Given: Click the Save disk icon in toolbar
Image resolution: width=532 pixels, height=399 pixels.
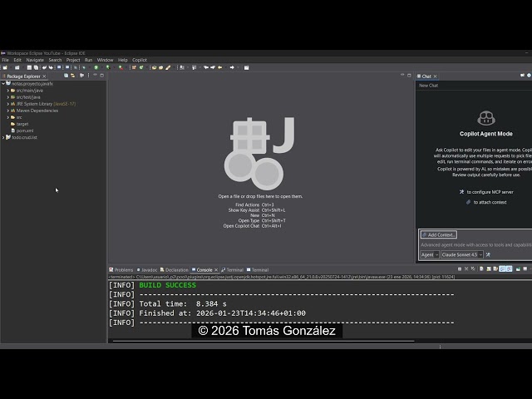Looking at the screenshot, I should pyautogui.click(x=29, y=67).
